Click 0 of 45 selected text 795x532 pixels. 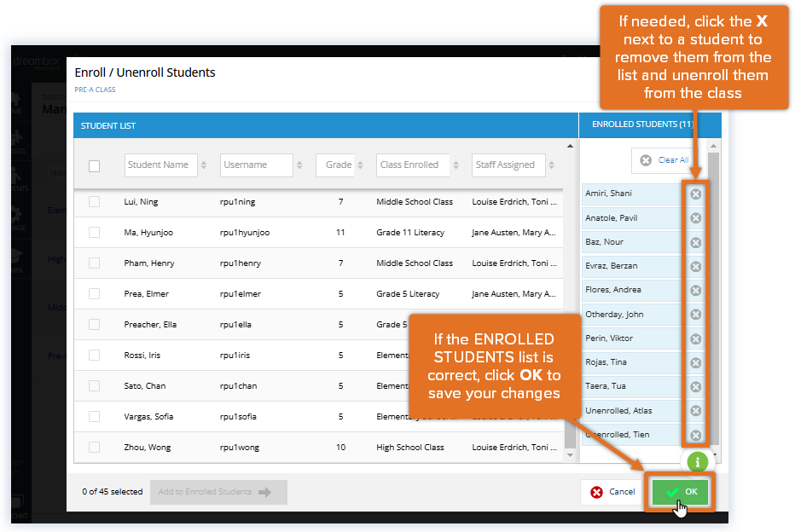point(113,492)
